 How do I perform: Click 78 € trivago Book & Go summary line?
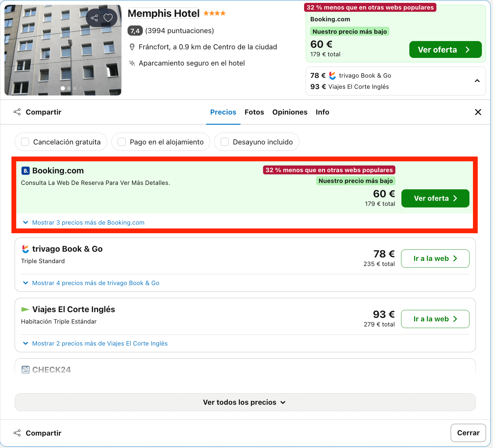[x=351, y=76]
